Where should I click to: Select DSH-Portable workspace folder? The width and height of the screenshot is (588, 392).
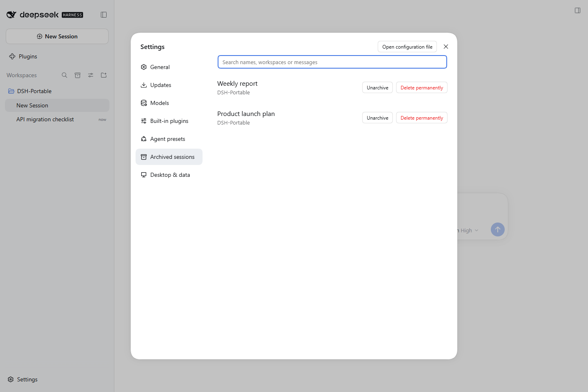[57, 91]
